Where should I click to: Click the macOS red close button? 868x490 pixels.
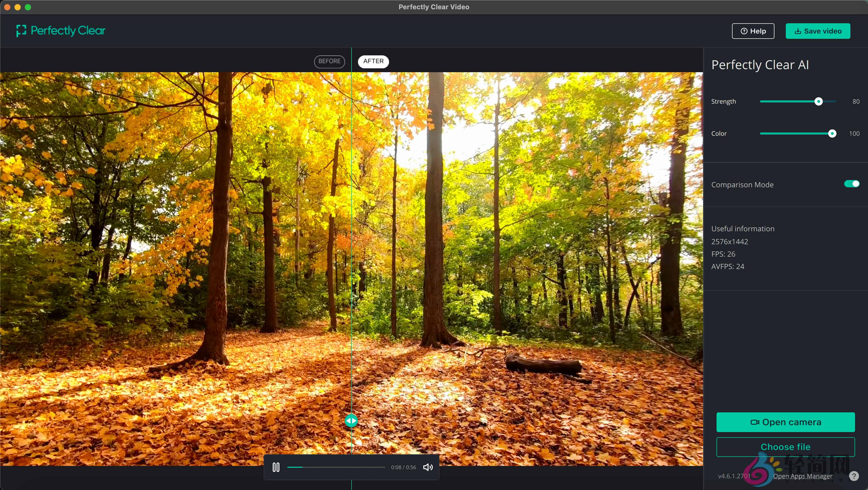coord(7,7)
